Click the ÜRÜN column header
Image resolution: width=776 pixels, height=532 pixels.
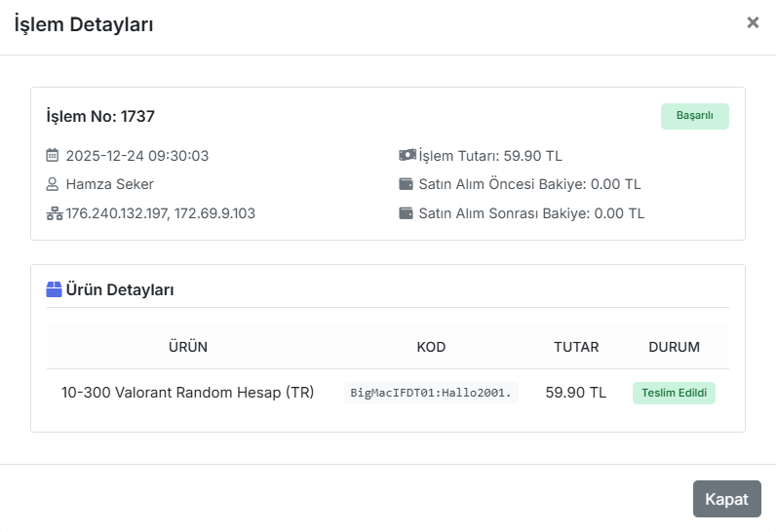click(188, 347)
